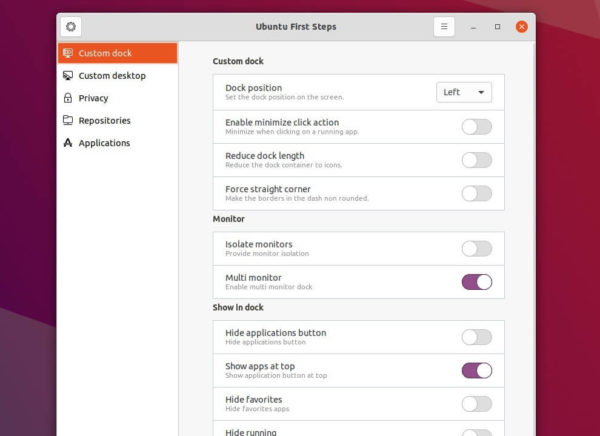Select the Custom dock sidebar entry
Viewport: 600px width, 436px height.
117,53
